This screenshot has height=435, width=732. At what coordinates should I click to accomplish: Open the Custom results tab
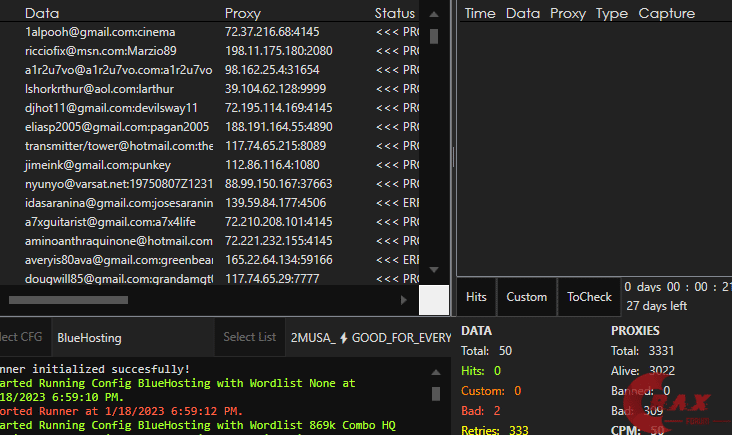point(526,297)
